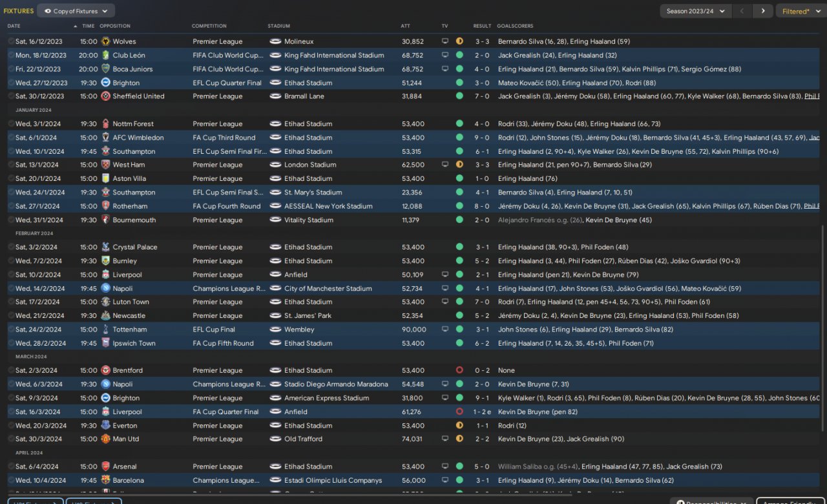Image resolution: width=827 pixels, height=504 pixels.
Task: Open the AESSEAL New York Stadium link
Action: click(328, 206)
